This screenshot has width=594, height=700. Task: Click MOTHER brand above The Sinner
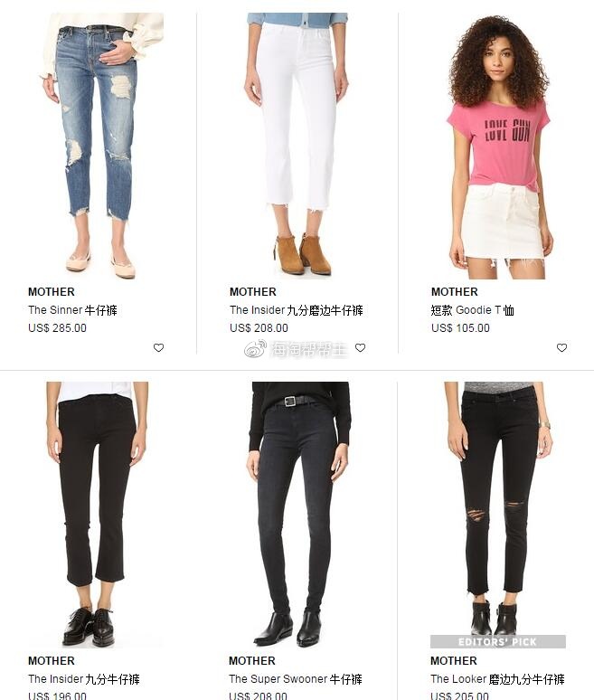coord(52,292)
